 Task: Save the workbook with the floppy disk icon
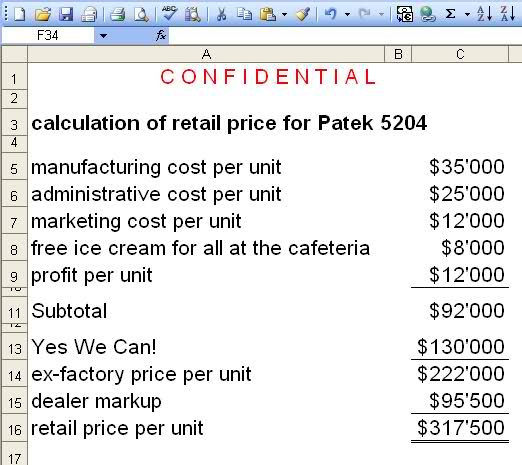pyautogui.click(x=66, y=14)
